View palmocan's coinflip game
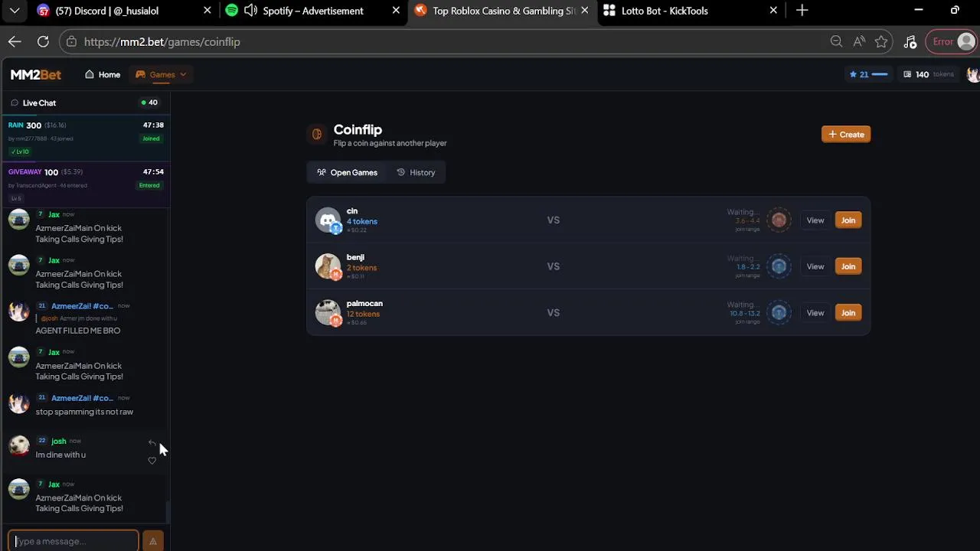The width and height of the screenshot is (980, 551). 815,312
